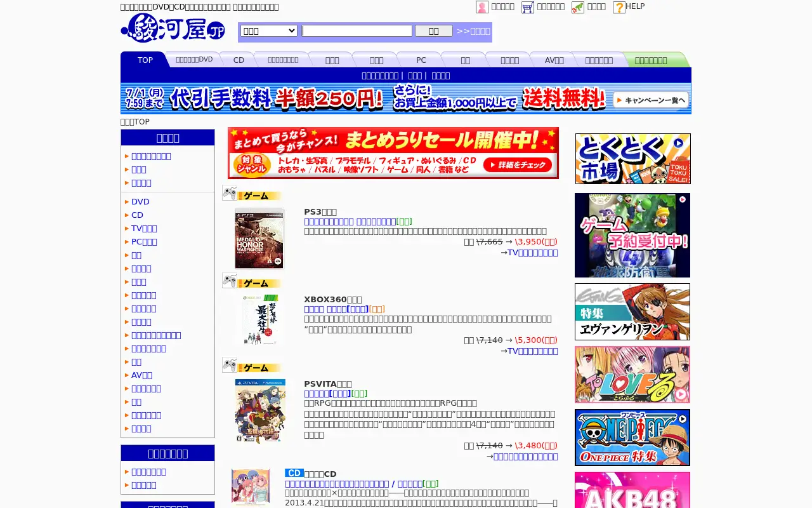Open the XBOX360 game cover thumbnail
812x508 pixels.
(x=259, y=319)
